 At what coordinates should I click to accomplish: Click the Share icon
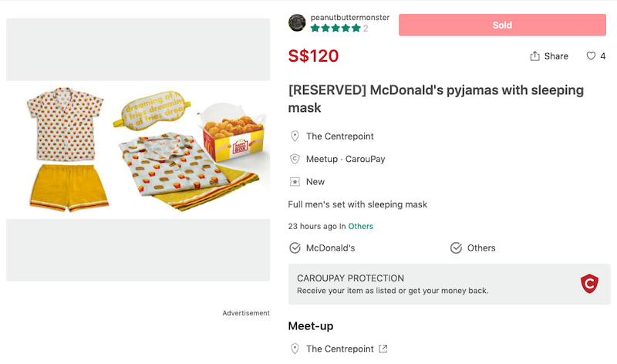pyautogui.click(x=534, y=56)
